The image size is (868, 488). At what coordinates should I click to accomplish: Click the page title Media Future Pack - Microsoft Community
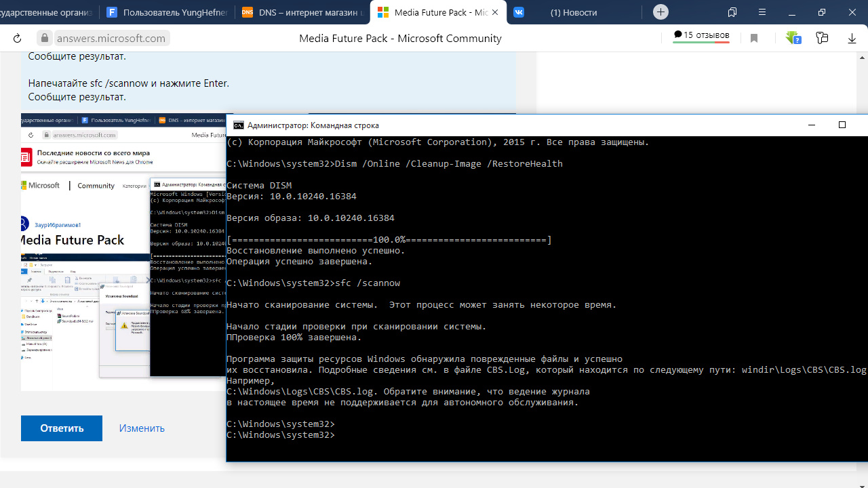pos(400,39)
